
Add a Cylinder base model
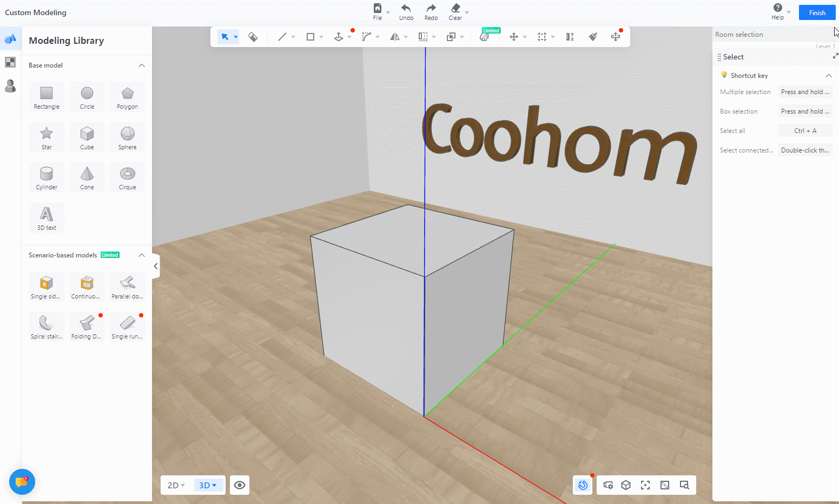tap(47, 177)
